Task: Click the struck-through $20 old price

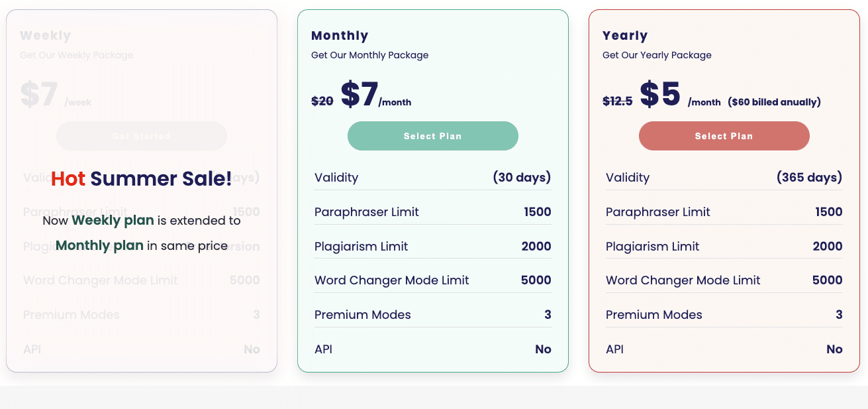Action: point(322,101)
